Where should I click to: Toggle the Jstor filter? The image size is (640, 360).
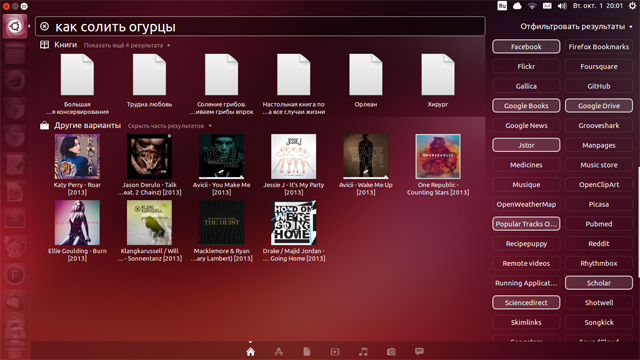click(526, 145)
